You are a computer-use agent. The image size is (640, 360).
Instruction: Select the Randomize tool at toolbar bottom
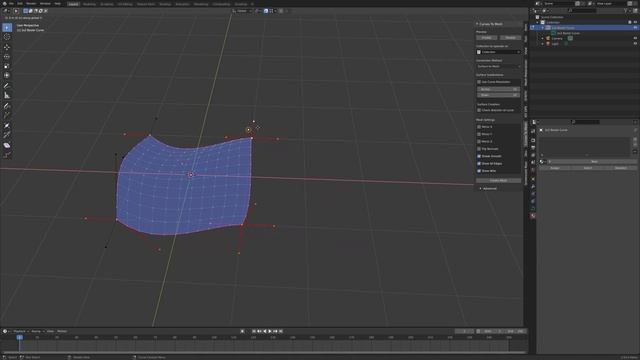click(7, 155)
